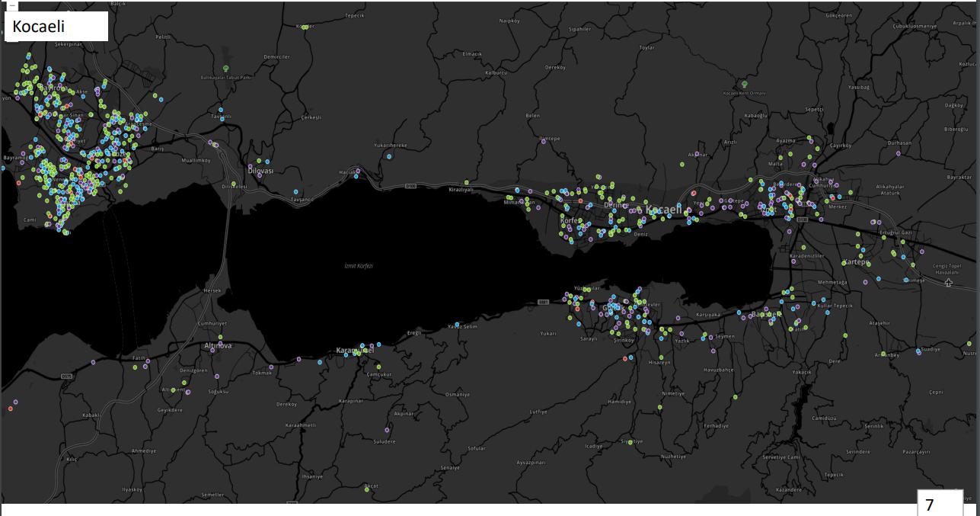Click the Ferhadiye map label
This screenshot has width=980, height=516.
pyautogui.click(x=716, y=425)
